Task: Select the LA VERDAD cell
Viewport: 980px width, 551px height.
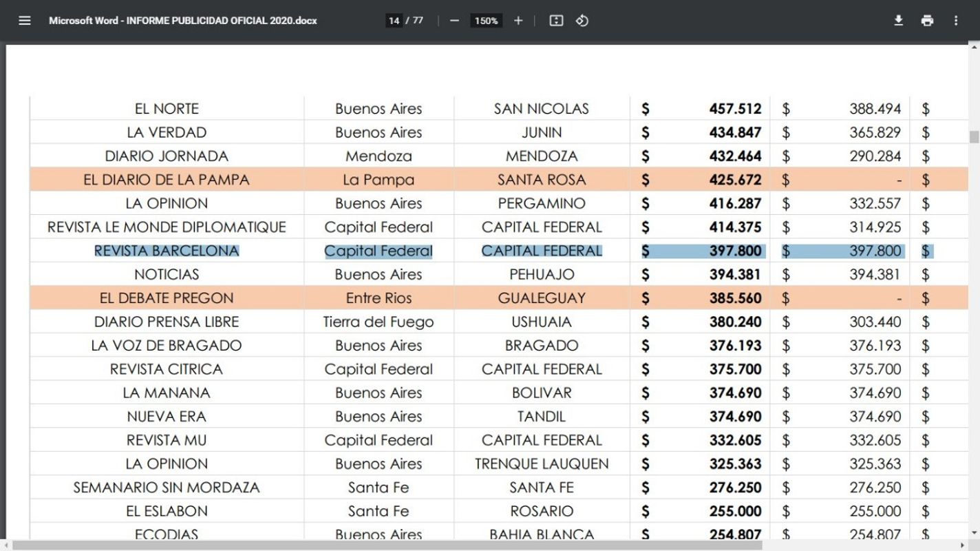Action: 167,132
